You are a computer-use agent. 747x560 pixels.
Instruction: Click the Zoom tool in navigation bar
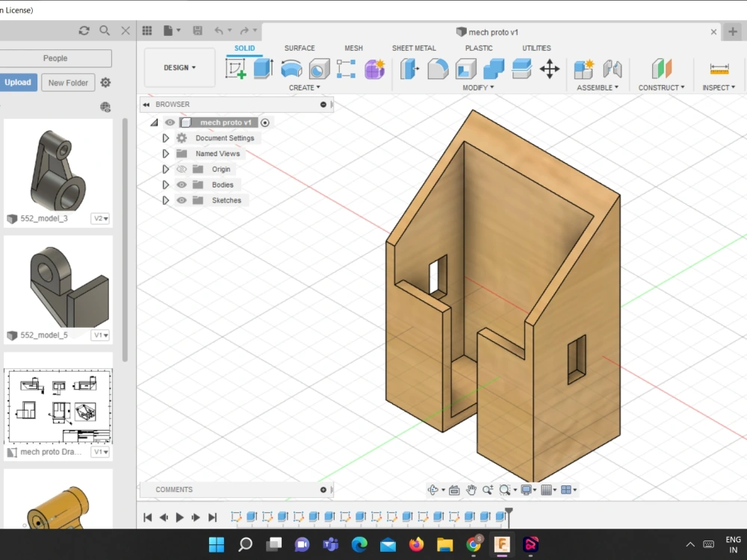pyautogui.click(x=487, y=490)
